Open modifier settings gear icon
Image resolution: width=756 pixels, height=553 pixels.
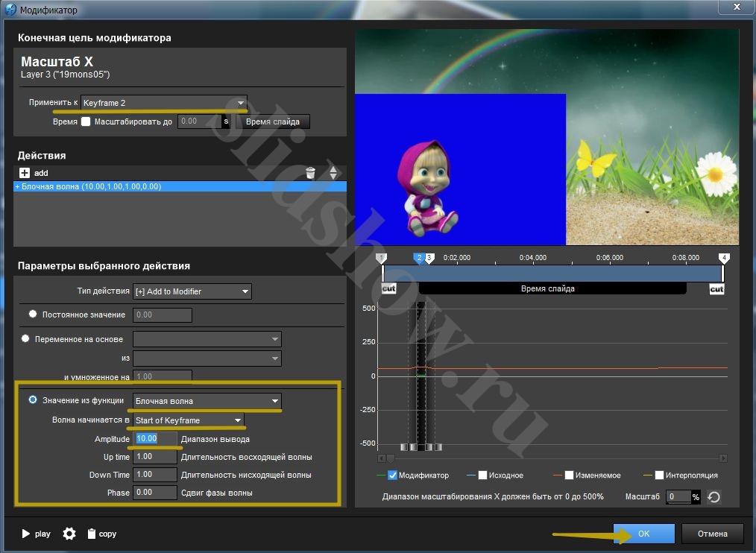coord(69,534)
